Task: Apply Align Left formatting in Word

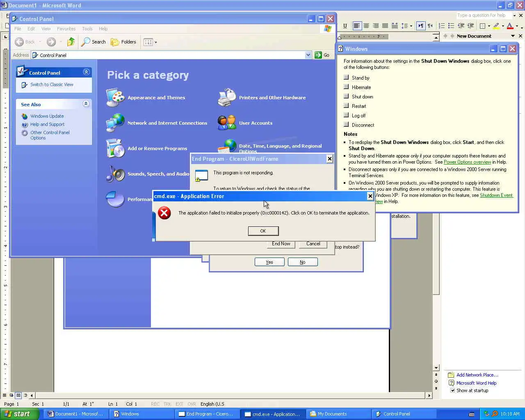Action: [x=357, y=26]
